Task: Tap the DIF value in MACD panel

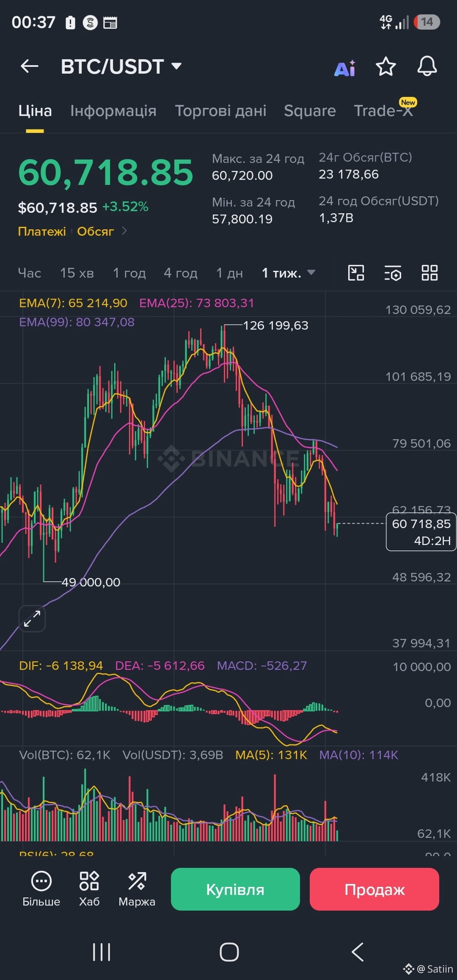Action: 61,666
